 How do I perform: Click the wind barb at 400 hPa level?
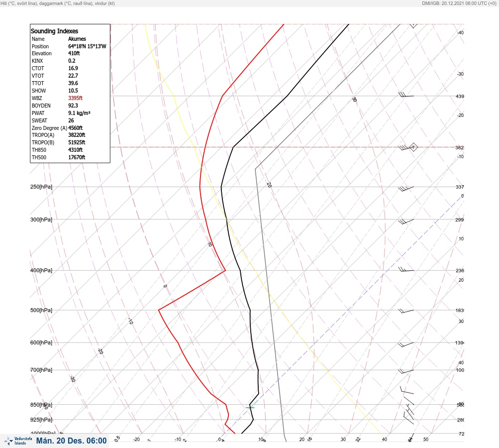pos(406,270)
